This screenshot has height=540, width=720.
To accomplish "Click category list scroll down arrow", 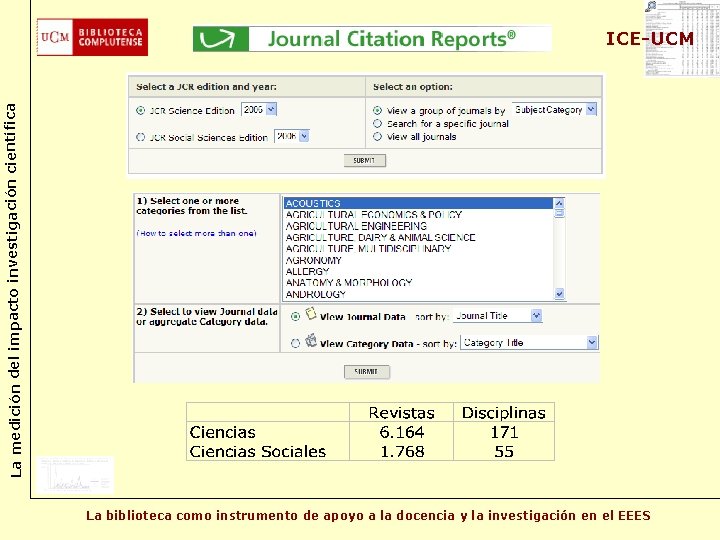I will 559,293.
